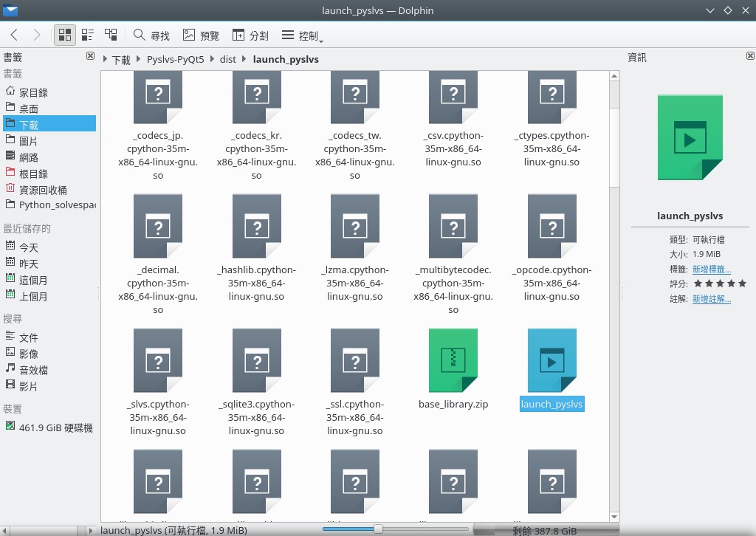Image resolution: width=756 pixels, height=536 pixels.
Task: Open 圖片 in the sidebar
Action: coord(49,141)
